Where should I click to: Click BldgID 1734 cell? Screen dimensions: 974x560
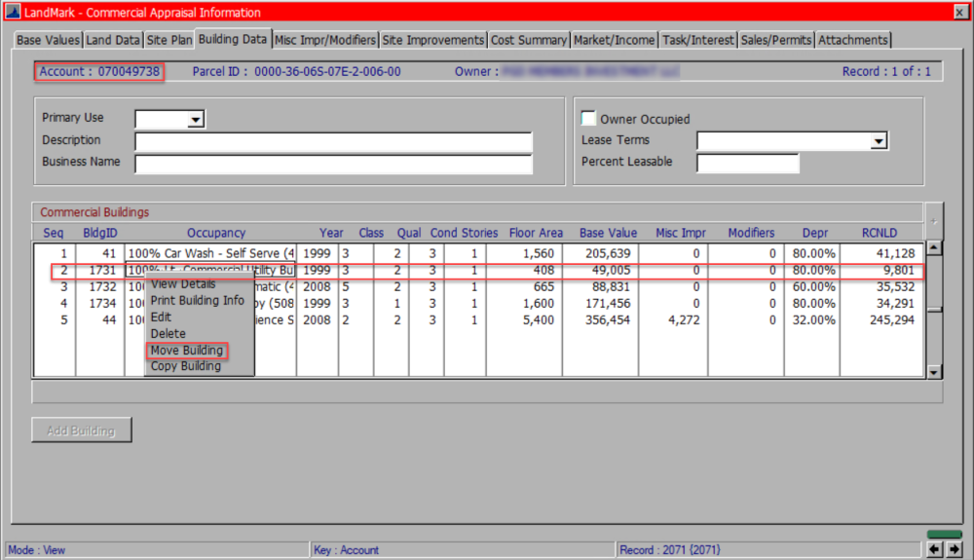(102, 304)
